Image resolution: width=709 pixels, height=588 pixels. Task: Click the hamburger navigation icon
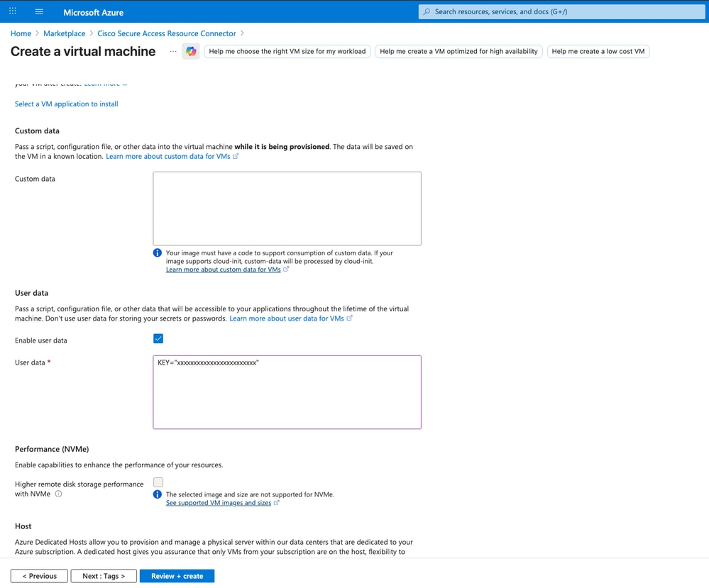tap(38, 11)
